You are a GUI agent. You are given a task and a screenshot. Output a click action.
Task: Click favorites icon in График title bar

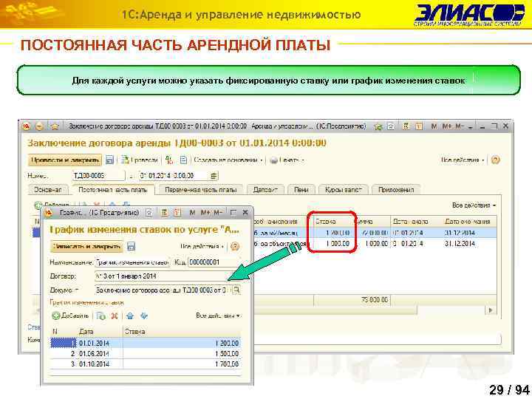(149, 213)
